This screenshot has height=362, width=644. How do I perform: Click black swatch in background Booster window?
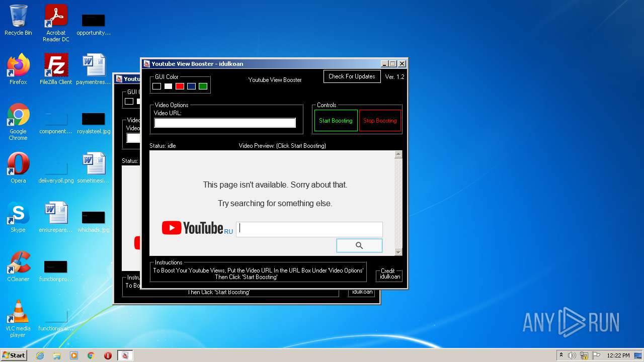point(129,102)
